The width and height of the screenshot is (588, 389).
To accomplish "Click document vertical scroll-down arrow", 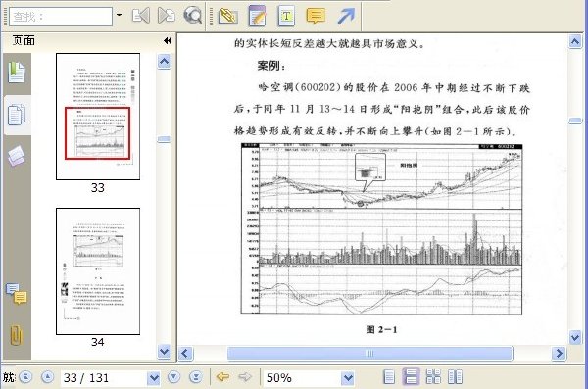I will [x=575, y=337].
